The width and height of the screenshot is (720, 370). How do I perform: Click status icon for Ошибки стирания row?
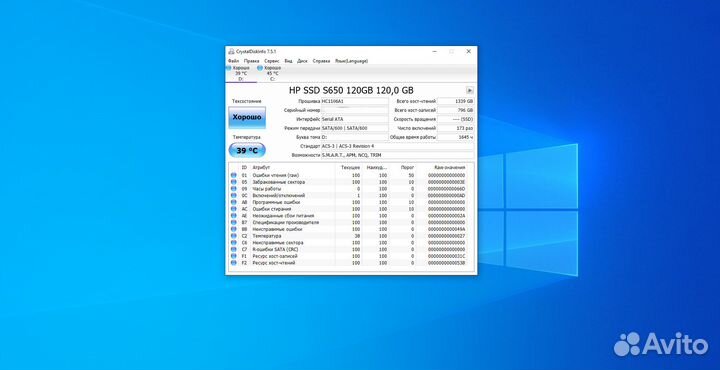[233, 209]
